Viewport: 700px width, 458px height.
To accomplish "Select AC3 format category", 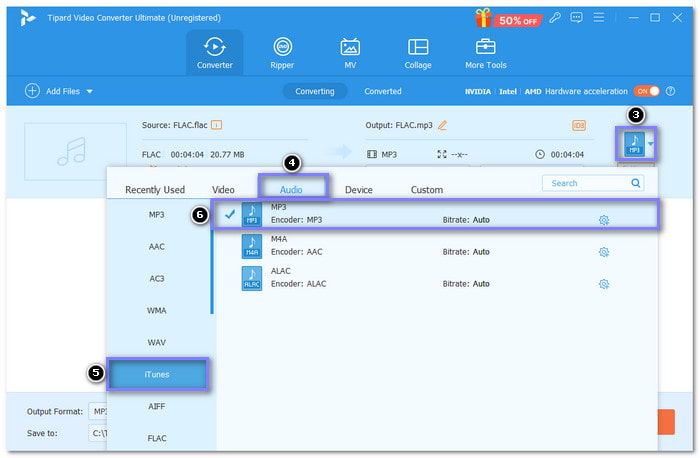I will (x=157, y=279).
